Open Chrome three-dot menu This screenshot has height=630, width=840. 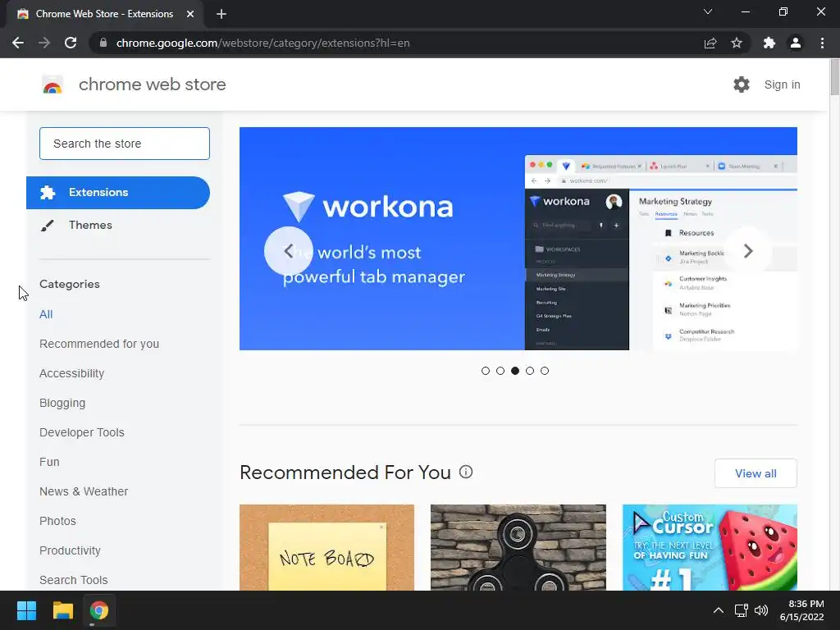tap(822, 43)
